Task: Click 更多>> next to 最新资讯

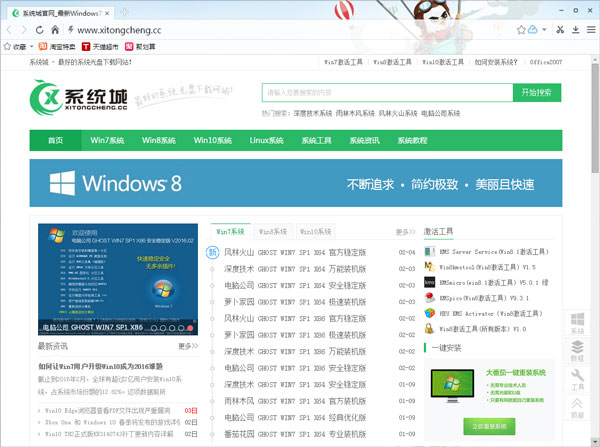Action: (188, 346)
